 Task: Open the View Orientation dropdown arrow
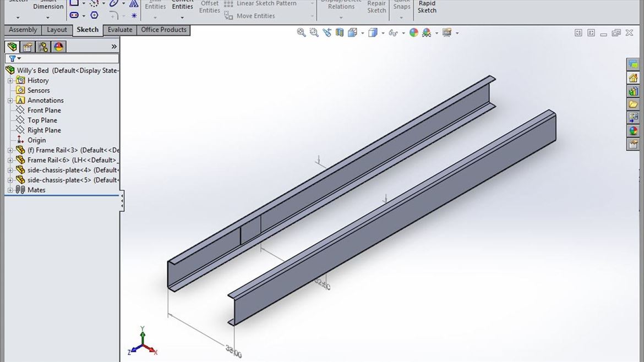click(x=362, y=33)
